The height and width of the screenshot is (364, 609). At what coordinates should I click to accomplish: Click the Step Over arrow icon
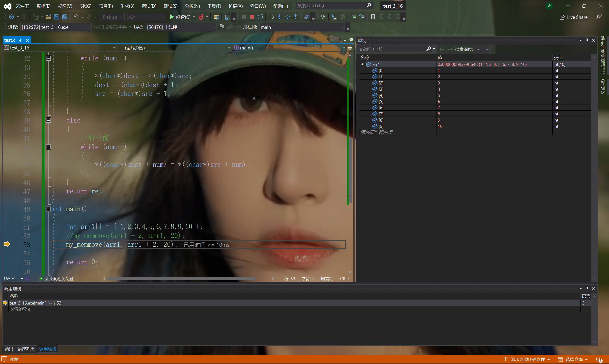click(287, 17)
